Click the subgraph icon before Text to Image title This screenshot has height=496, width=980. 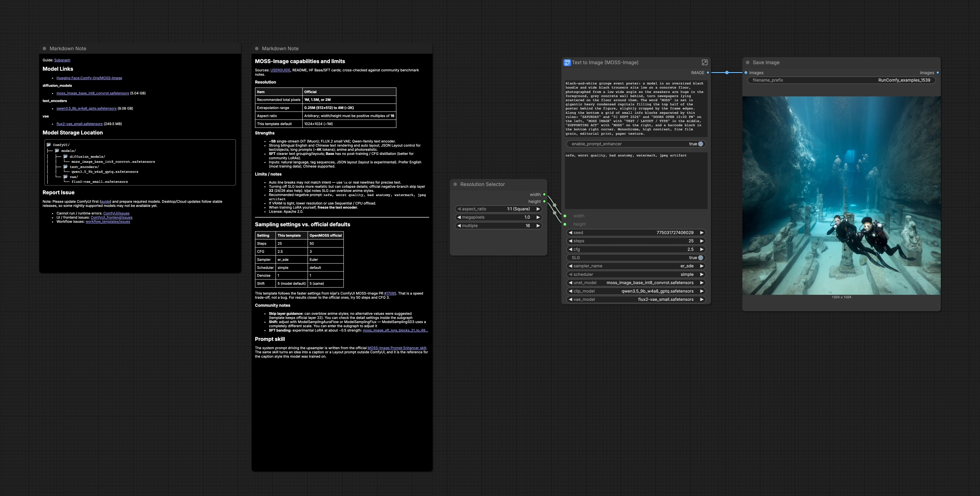567,62
